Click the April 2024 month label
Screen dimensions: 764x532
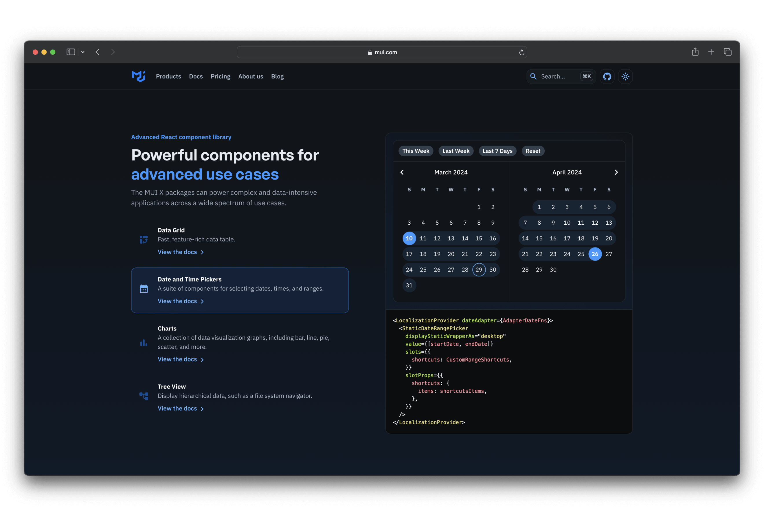tap(567, 172)
